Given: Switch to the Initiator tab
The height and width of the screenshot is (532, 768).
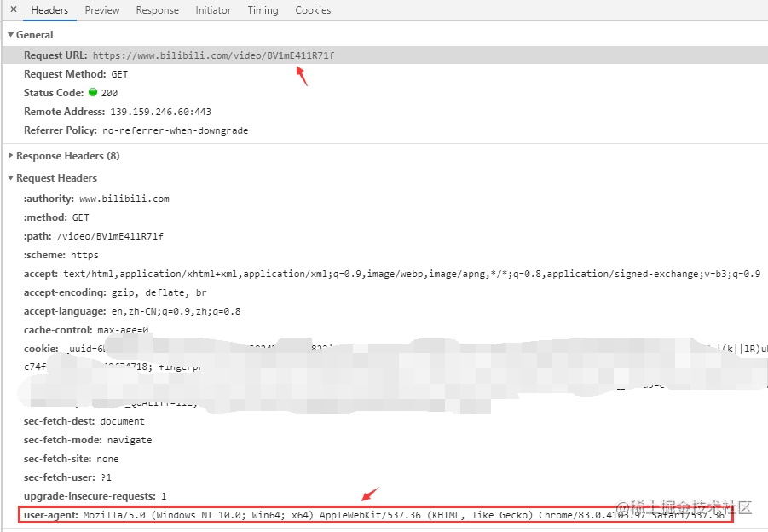Looking at the screenshot, I should click(x=213, y=9).
